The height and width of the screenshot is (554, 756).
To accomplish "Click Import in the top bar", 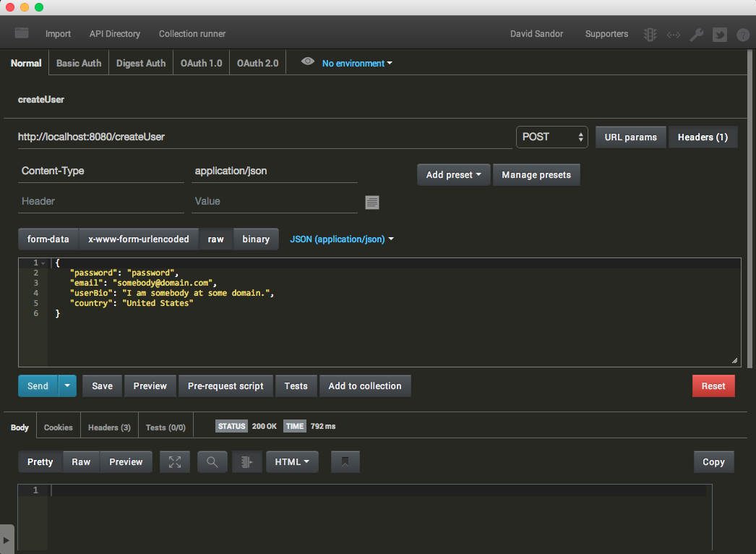I will (x=58, y=34).
